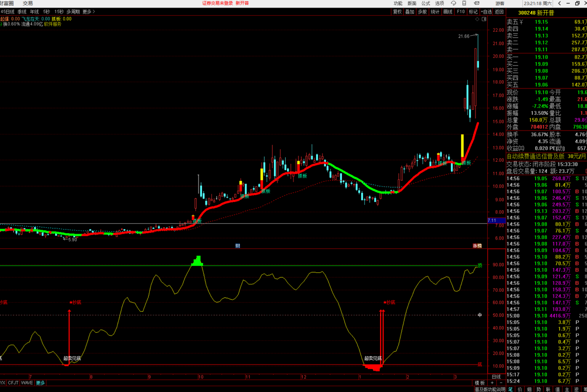Select the 联 tab at bottom
The image size is (587, 392).
(x=548, y=389)
